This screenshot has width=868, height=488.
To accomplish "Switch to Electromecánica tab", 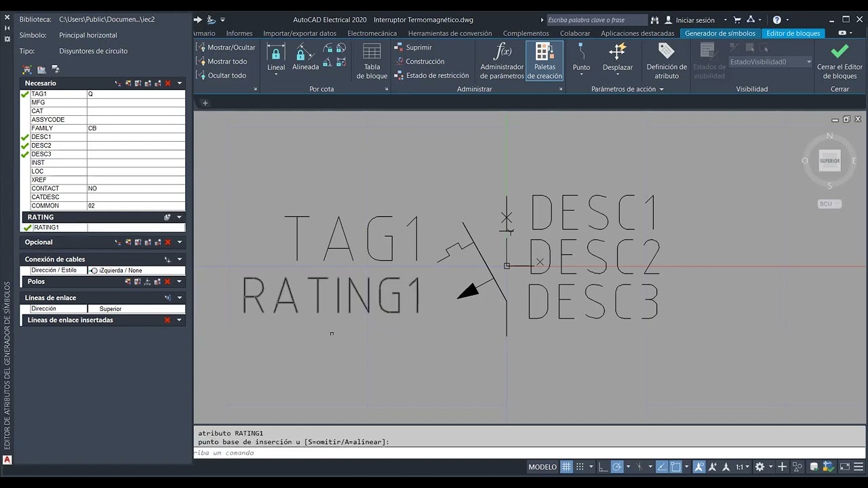I will point(372,33).
